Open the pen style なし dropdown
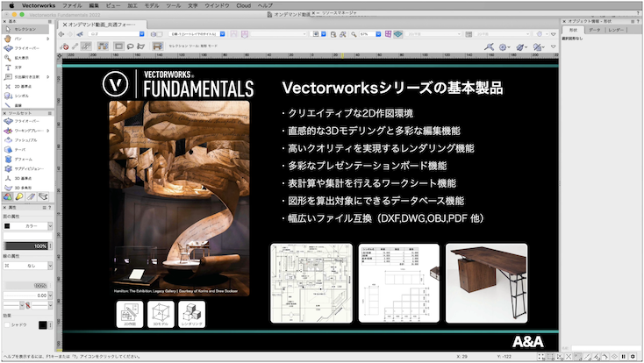Viewport: 644px width, 363px height. (28, 266)
